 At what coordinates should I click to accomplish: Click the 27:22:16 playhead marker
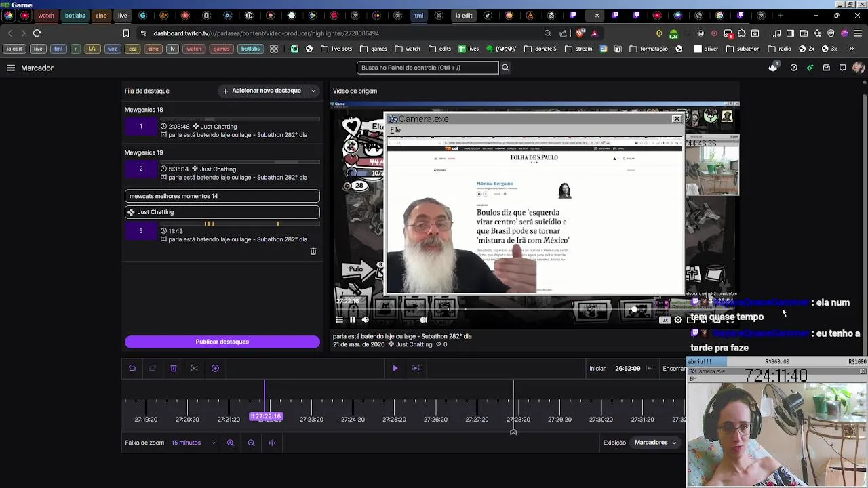coord(266,416)
